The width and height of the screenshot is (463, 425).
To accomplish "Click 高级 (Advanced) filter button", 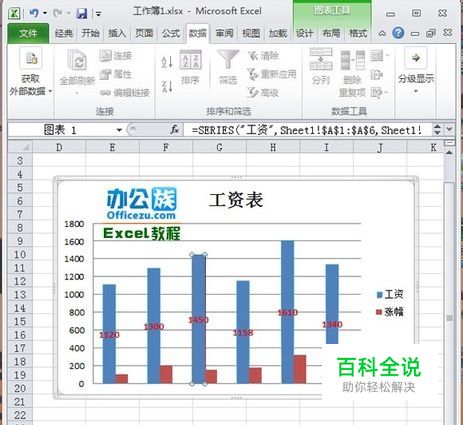I will click(263, 92).
